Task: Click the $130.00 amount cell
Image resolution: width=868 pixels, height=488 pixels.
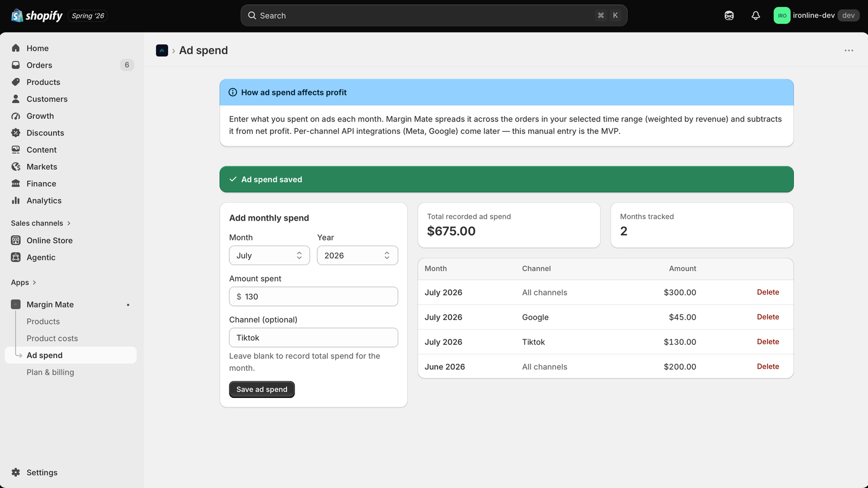Action: coord(680,342)
